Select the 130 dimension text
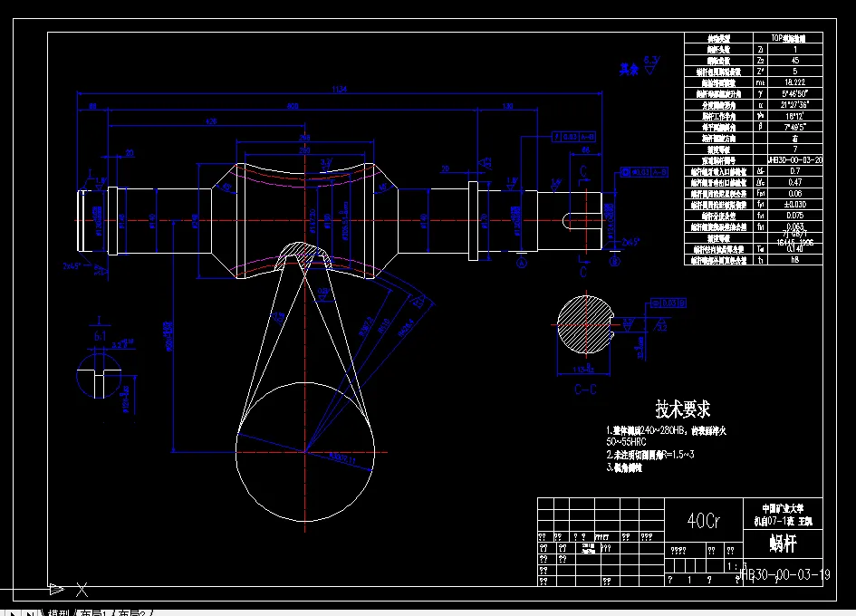856x616 pixels. point(507,106)
